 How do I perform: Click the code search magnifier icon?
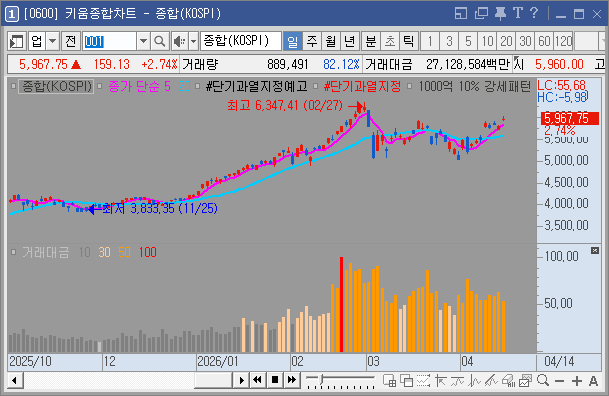click(160, 41)
